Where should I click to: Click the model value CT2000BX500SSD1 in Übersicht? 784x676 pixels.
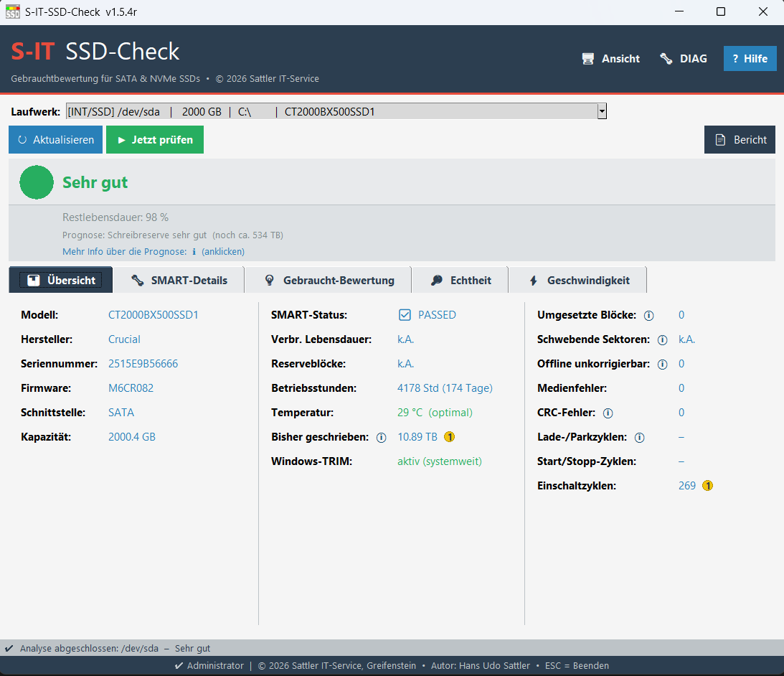pos(153,315)
